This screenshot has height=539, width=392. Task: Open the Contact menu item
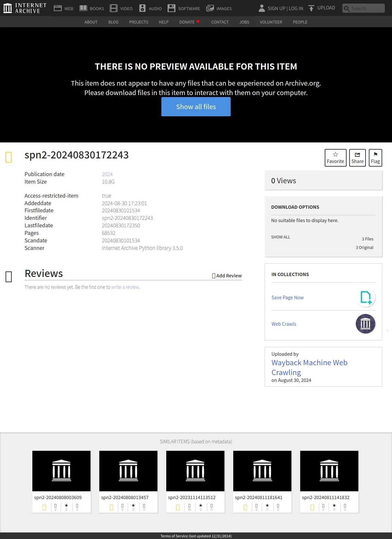click(220, 22)
